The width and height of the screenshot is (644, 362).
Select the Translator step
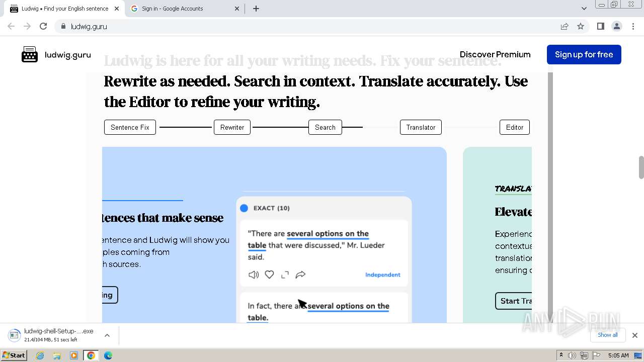pyautogui.click(x=421, y=127)
